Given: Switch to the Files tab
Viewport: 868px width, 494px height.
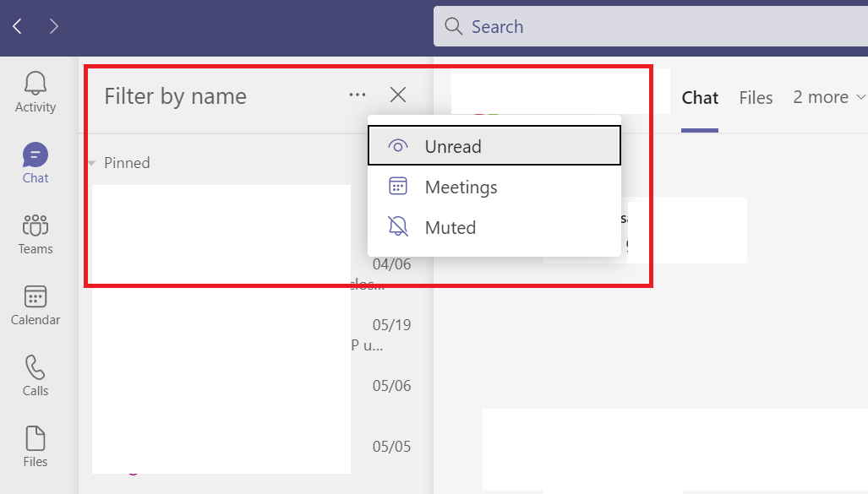Looking at the screenshot, I should (x=756, y=98).
